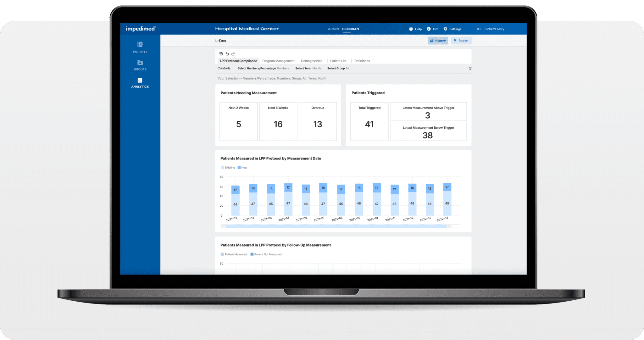
Task: Switch to the Demographics tab
Action: point(311,61)
